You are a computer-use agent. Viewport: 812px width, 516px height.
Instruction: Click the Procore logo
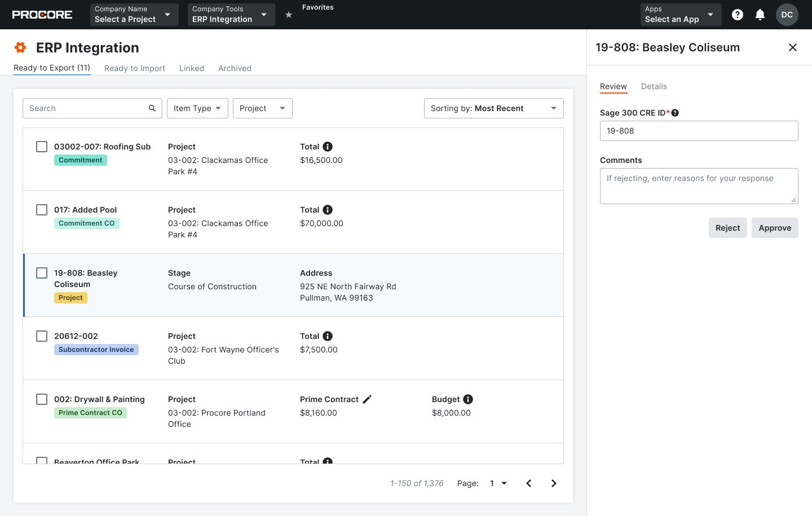[x=42, y=15]
